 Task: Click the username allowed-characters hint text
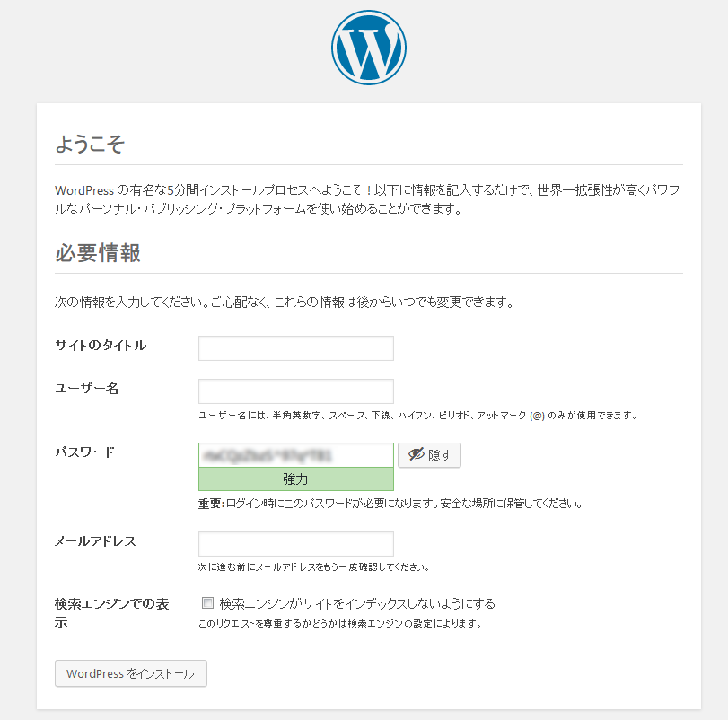417,416
